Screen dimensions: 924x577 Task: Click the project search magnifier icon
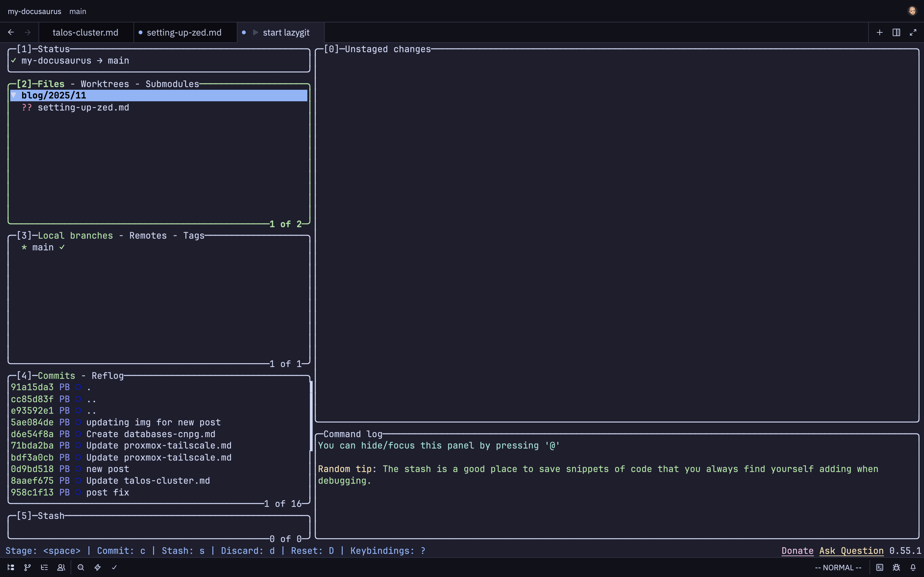pos(81,567)
